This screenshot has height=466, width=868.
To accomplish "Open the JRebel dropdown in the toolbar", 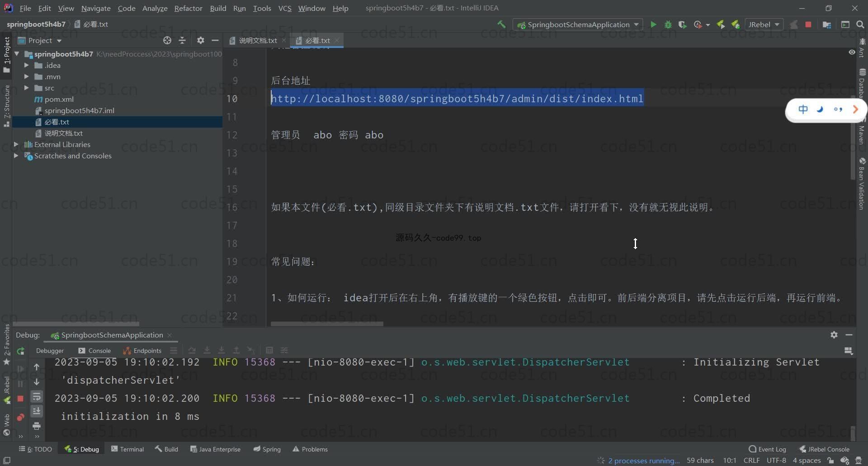I will click(764, 24).
